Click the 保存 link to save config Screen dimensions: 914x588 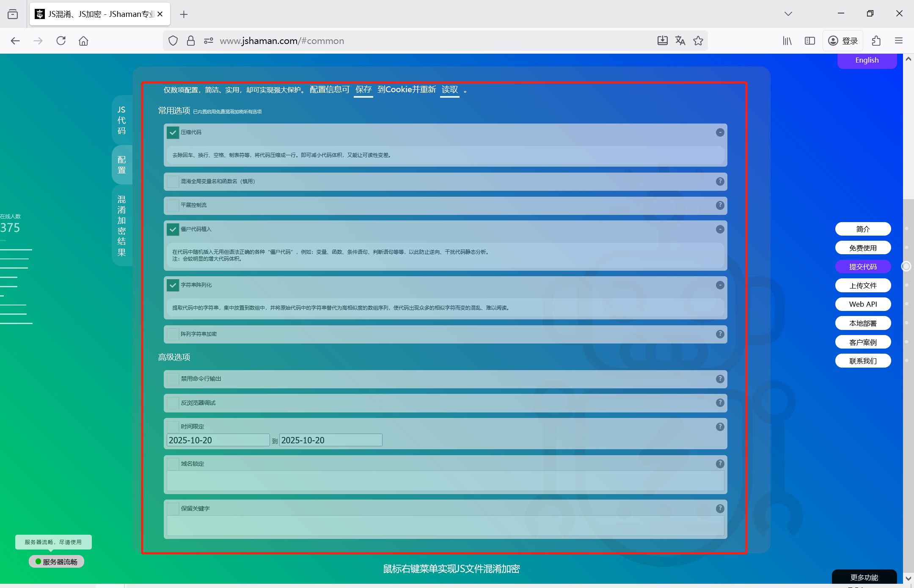point(363,90)
